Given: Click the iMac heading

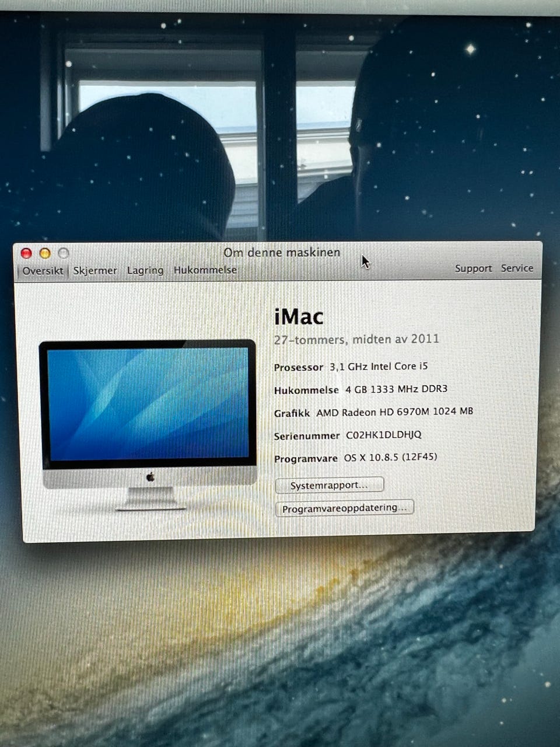Looking at the screenshot, I should (299, 317).
